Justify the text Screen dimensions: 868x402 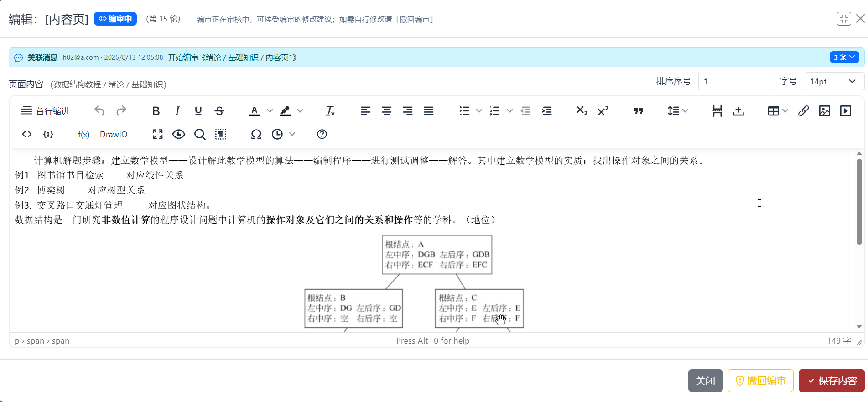tap(428, 111)
